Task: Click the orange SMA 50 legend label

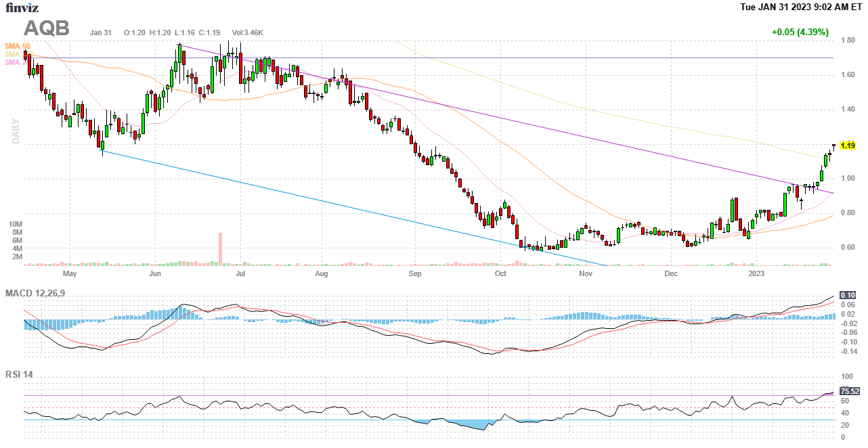Action: coord(17,46)
